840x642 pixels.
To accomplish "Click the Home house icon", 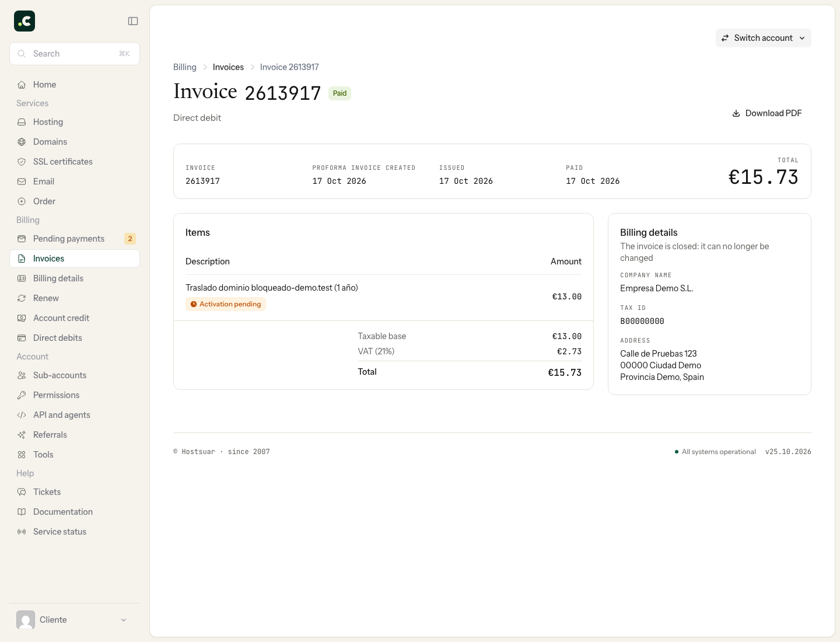I will pyautogui.click(x=22, y=85).
